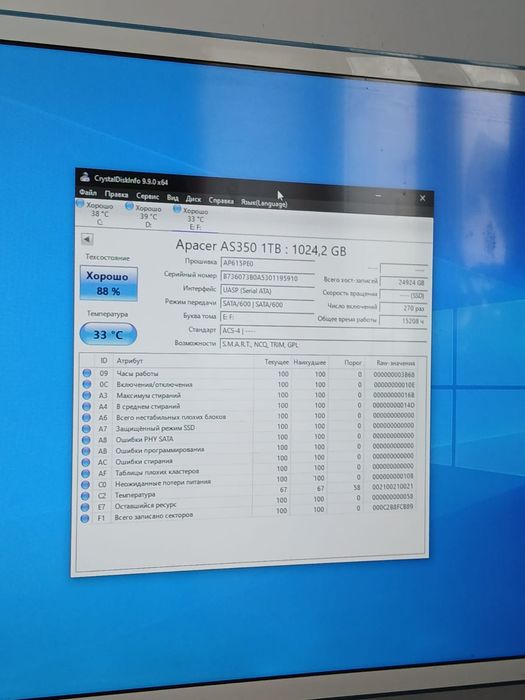This screenshot has height=700, width=525.
Task: Click the ID column header
Action: pyautogui.click(x=104, y=360)
